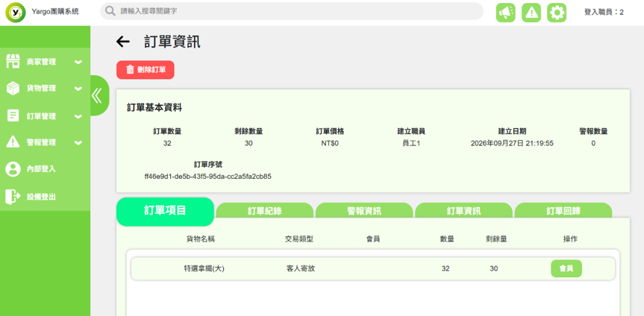Click the 刪除訂單 delete order button
Viewport: 644px width, 316px height.
[x=146, y=70]
